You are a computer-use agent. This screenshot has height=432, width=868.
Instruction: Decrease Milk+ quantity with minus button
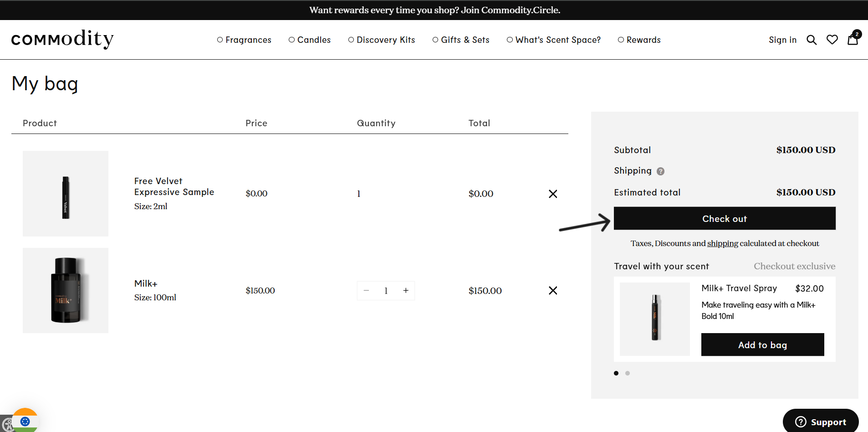pos(366,291)
